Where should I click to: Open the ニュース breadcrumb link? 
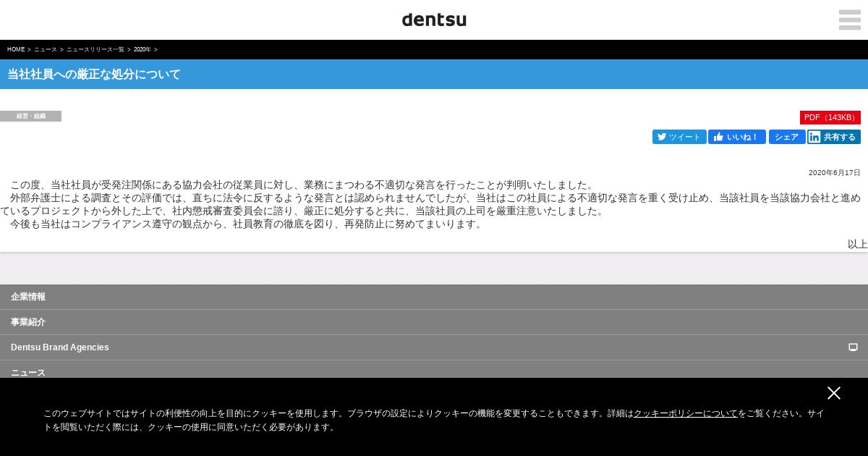point(46,49)
